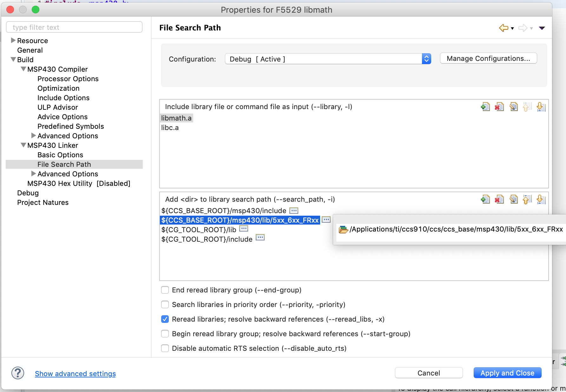Click the forward navigation arrow icon
This screenshot has height=392, width=566.
click(523, 28)
